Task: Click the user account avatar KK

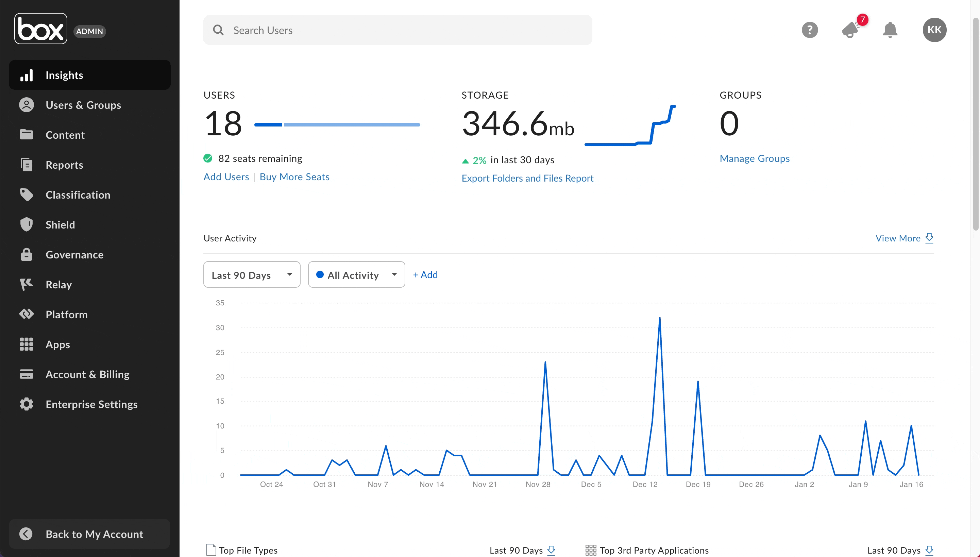Action: 934,29
